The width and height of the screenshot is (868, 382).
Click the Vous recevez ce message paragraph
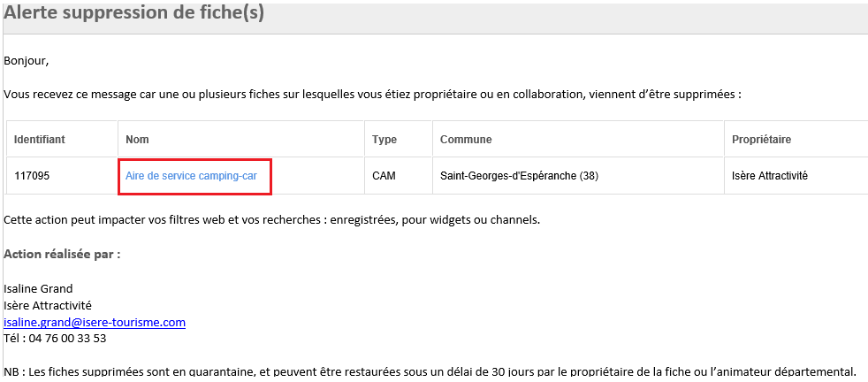372,95
